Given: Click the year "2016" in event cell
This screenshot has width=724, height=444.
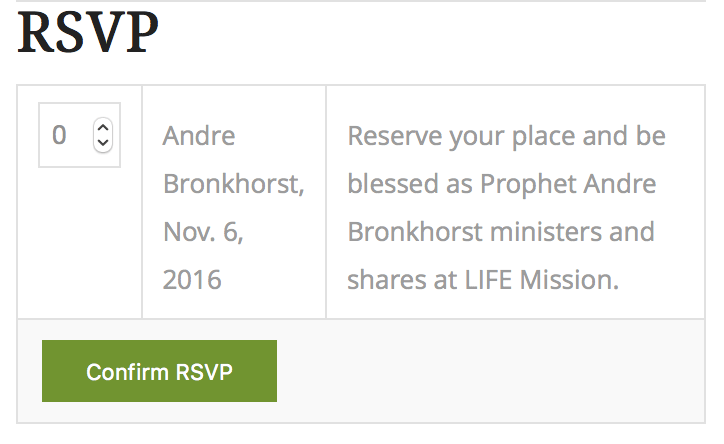Looking at the screenshot, I should [x=192, y=280].
